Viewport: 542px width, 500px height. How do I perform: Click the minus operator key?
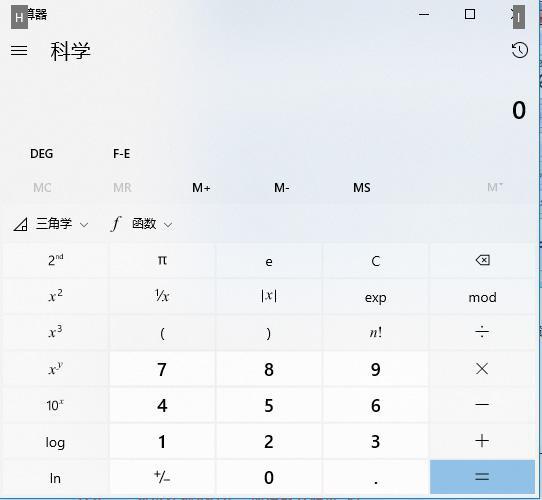(x=482, y=405)
